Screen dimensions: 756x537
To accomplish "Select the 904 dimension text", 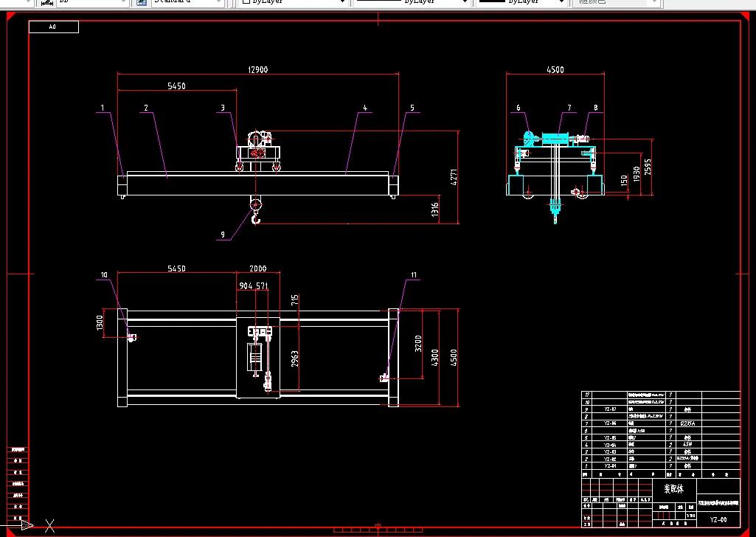I will coord(246,286).
